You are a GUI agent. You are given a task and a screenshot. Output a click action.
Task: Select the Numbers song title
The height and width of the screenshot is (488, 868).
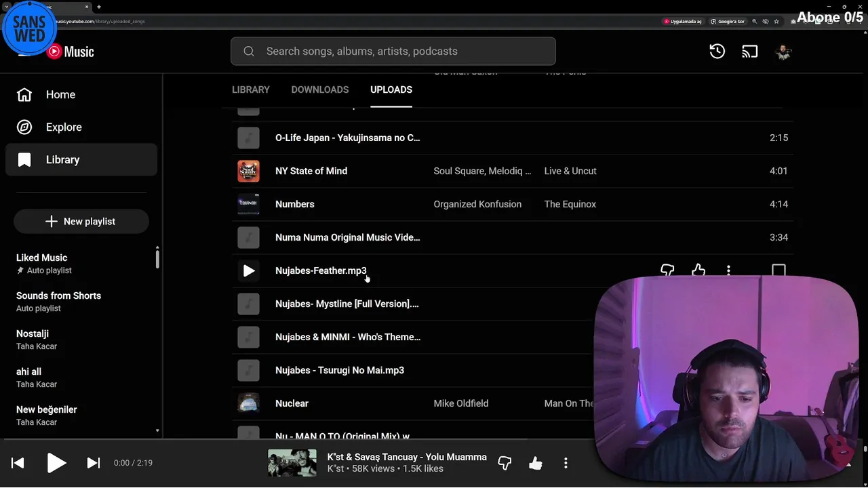tap(295, 204)
